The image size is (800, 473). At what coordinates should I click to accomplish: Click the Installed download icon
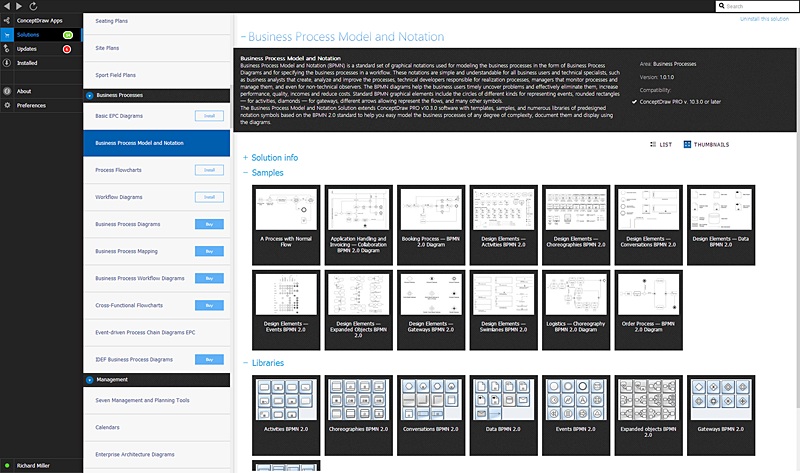[x=7, y=63]
